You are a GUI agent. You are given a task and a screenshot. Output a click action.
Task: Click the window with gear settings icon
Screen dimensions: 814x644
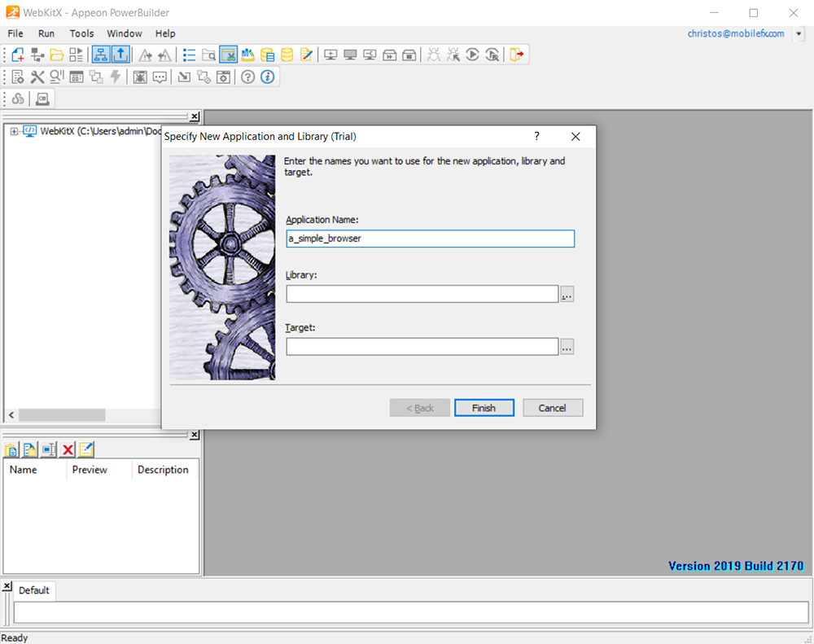point(223,77)
